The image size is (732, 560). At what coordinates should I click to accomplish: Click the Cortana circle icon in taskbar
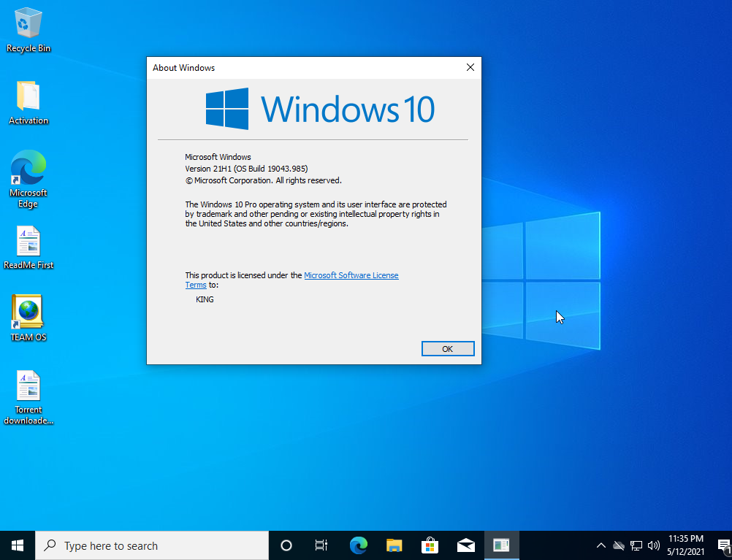coord(286,545)
